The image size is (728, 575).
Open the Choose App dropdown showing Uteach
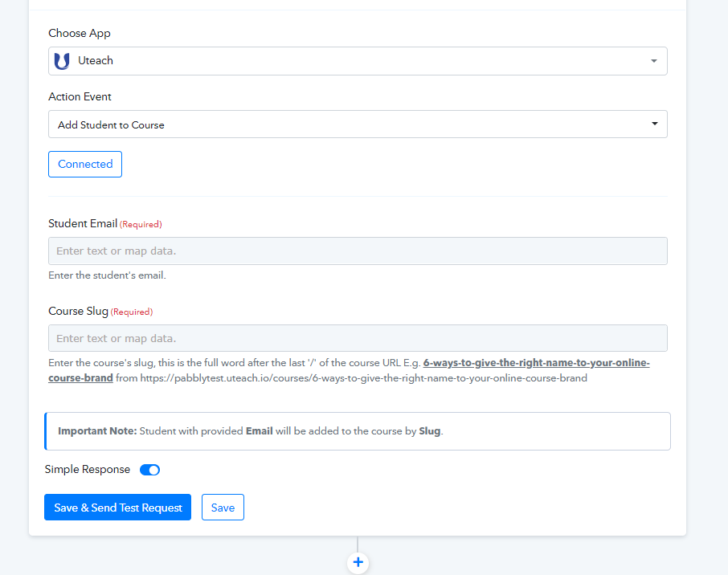tap(358, 61)
